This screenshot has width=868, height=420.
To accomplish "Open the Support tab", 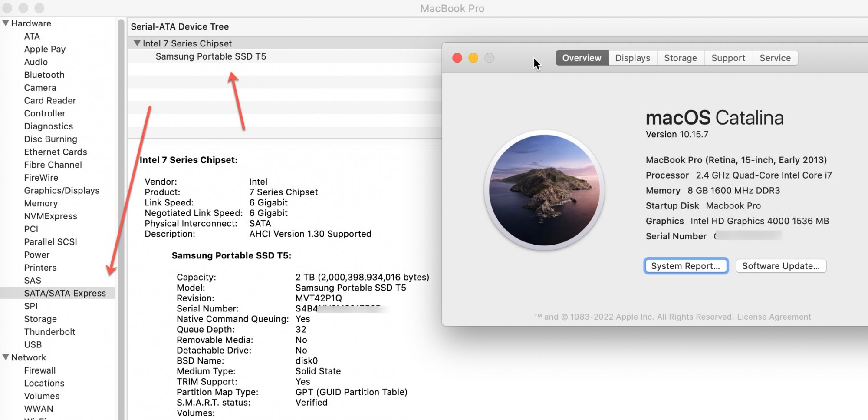I will [x=728, y=58].
